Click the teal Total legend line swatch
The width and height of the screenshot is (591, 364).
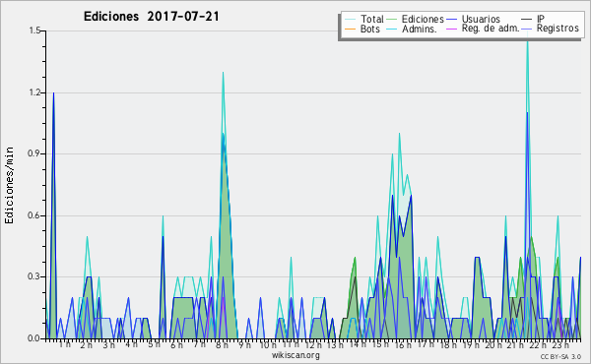pyautogui.click(x=350, y=20)
